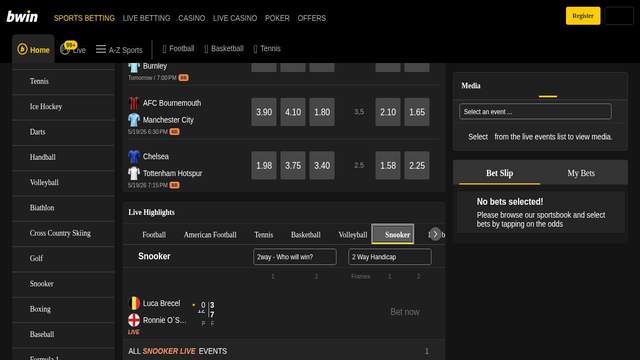The image size is (640, 360).
Task: Switch to the Bet Slip tab
Action: click(x=499, y=173)
